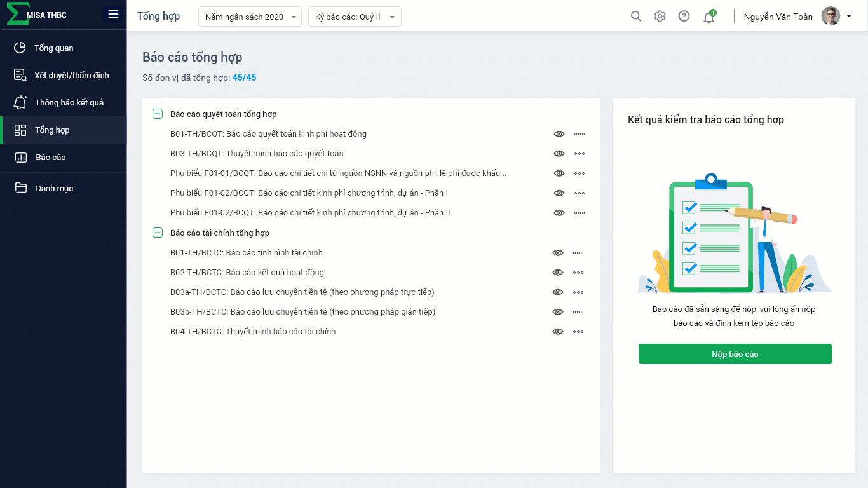Screen dimensions: 868x488
Task: Open more options for B03a-TH/BCTC report
Action: [x=578, y=292]
